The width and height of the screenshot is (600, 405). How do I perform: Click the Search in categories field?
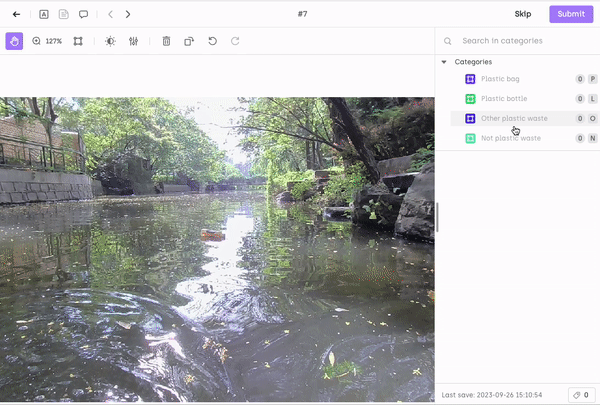502,41
